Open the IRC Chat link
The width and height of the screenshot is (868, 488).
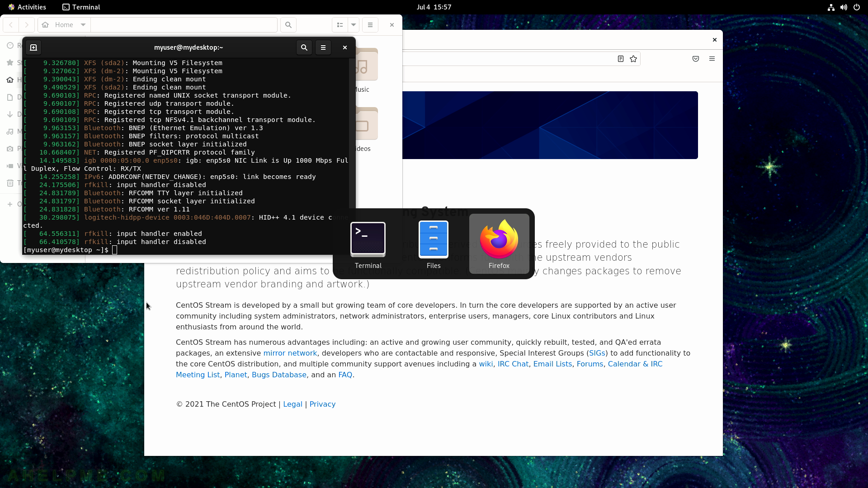tap(513, 364)
